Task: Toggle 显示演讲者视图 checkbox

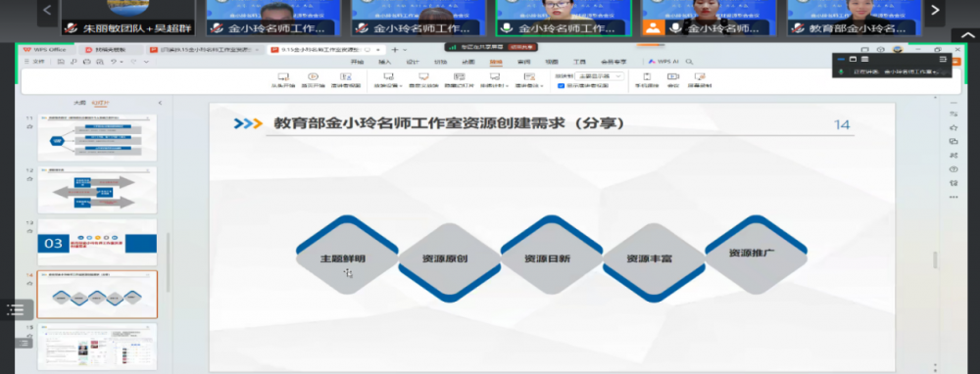Action: click(x=562, y=86)
